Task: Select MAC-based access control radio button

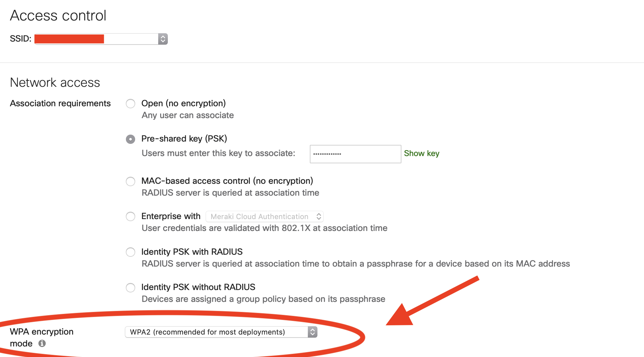Action: click(131, 181)
